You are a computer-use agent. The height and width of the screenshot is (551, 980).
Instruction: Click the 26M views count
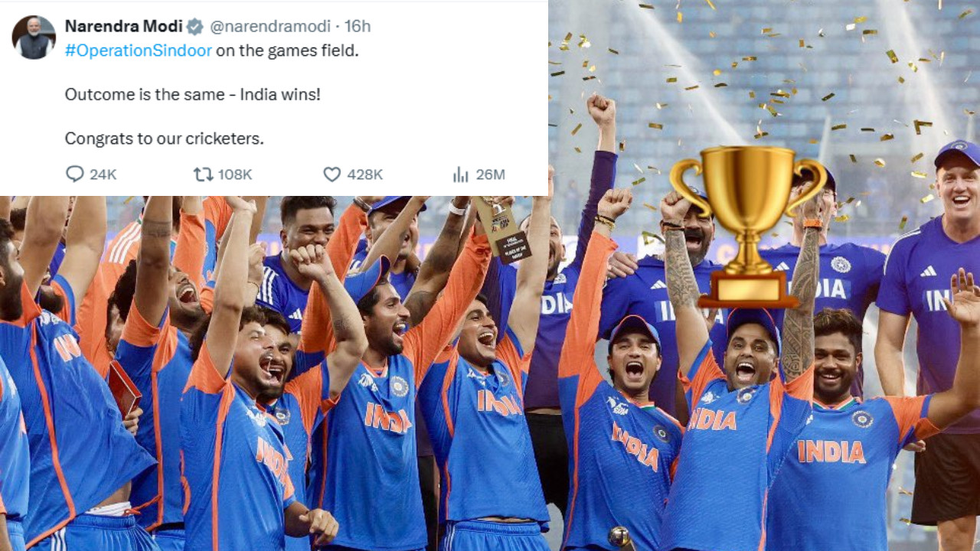(x=490, y=174)
